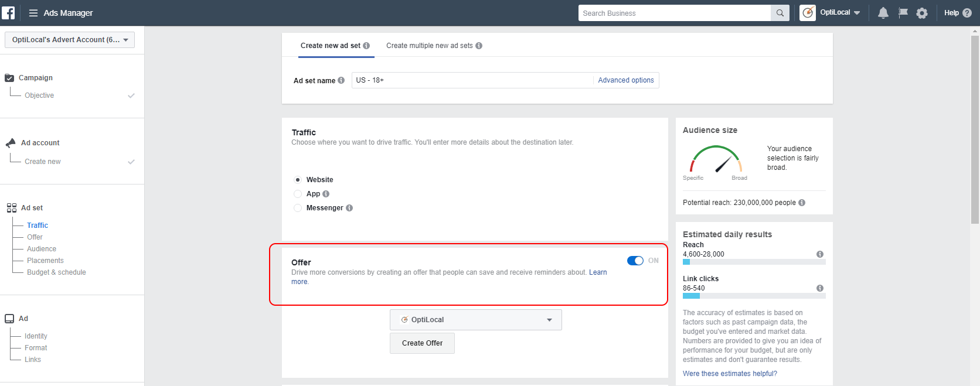Click the Messenger option info icon

click(x=349, y=208)
